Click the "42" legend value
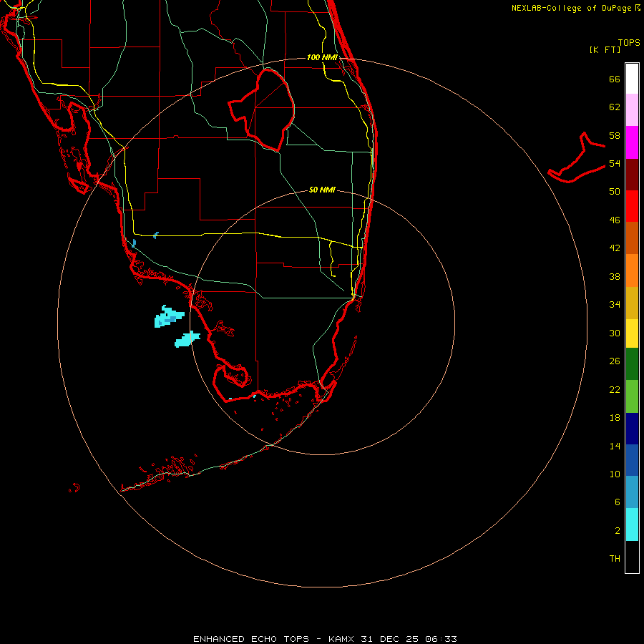The height and width of the screenshot is (644, 644). (615, 248)
